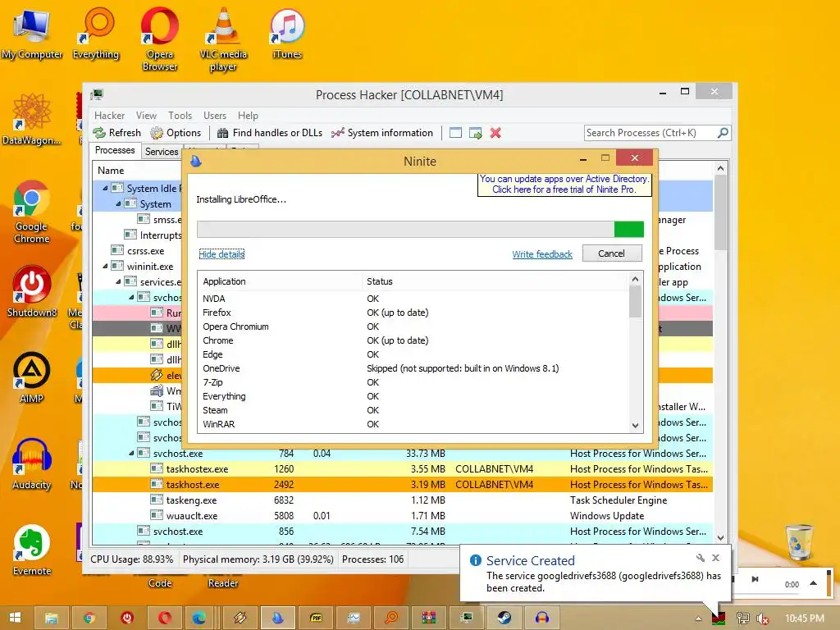This screenshot has height=630, width=840.
Task: Select the Firefox row in Ninite list
Action: tap(413, 313)
